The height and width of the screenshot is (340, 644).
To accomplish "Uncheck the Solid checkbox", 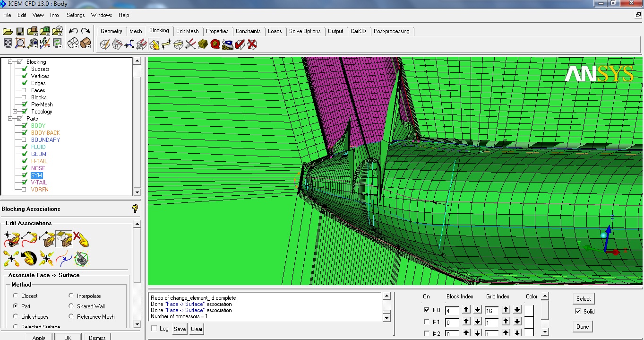I will (578, 311).
